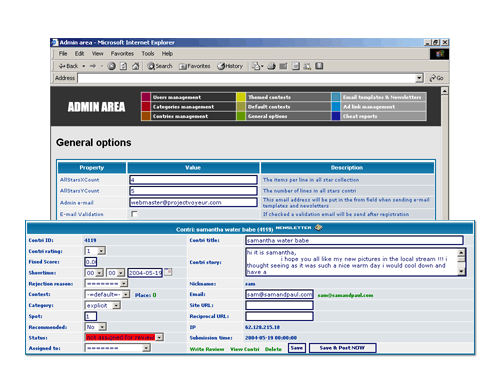Open the Favorites menu
Image resolution: width=500 pixels, height=375 pixels.
pos(122,54)
